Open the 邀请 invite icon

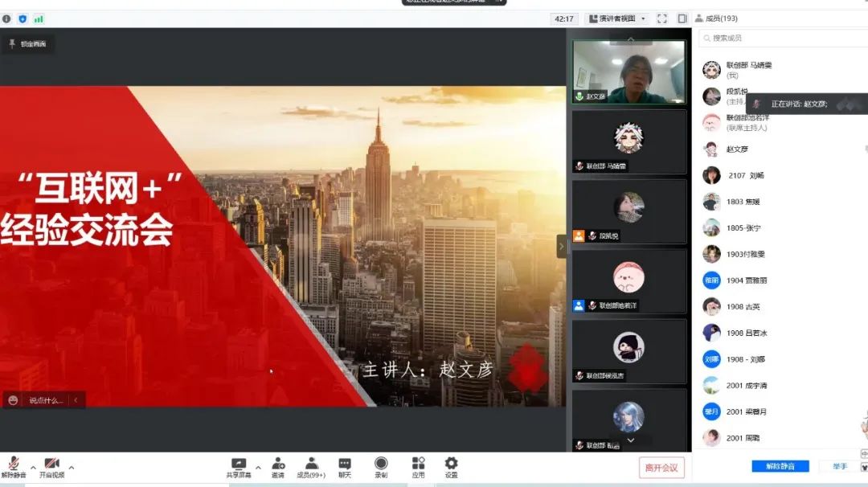point(278,468)
